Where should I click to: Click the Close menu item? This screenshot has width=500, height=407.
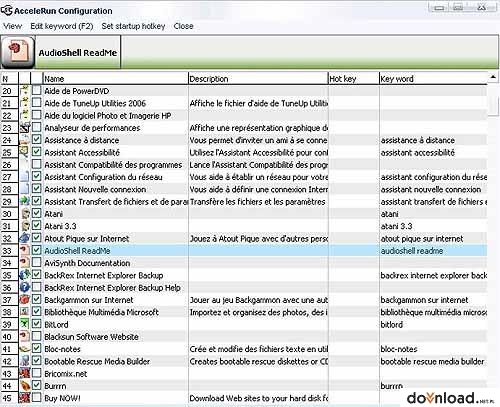tap(183, 26)
